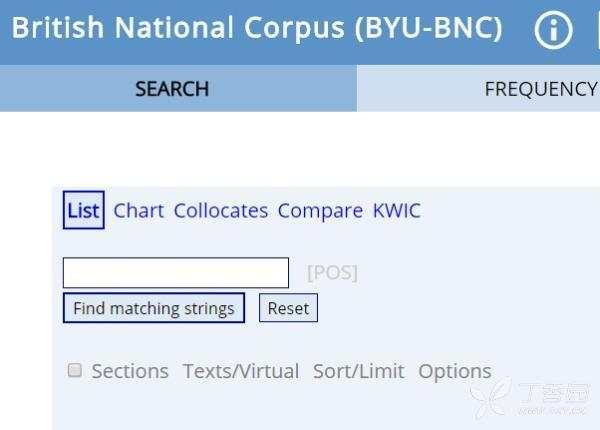
Task: Open the corpus information icon
Action: pos(554,30)
